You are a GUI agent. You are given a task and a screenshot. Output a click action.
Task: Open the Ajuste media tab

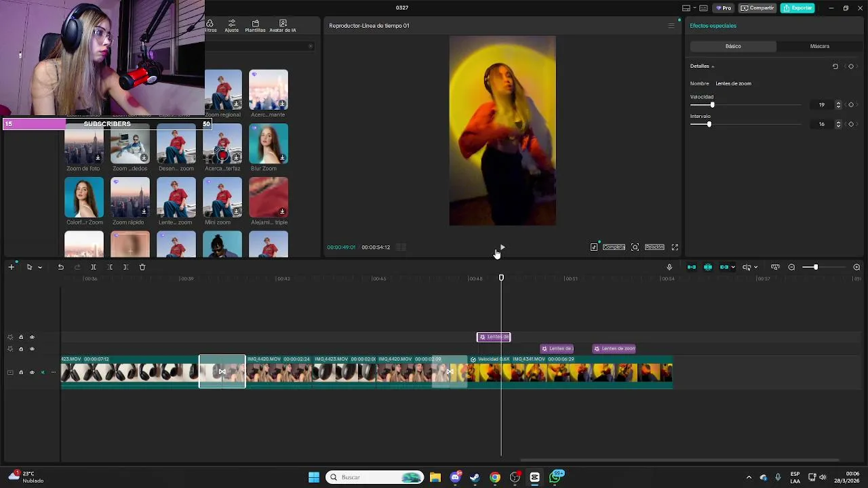(231, 26)
